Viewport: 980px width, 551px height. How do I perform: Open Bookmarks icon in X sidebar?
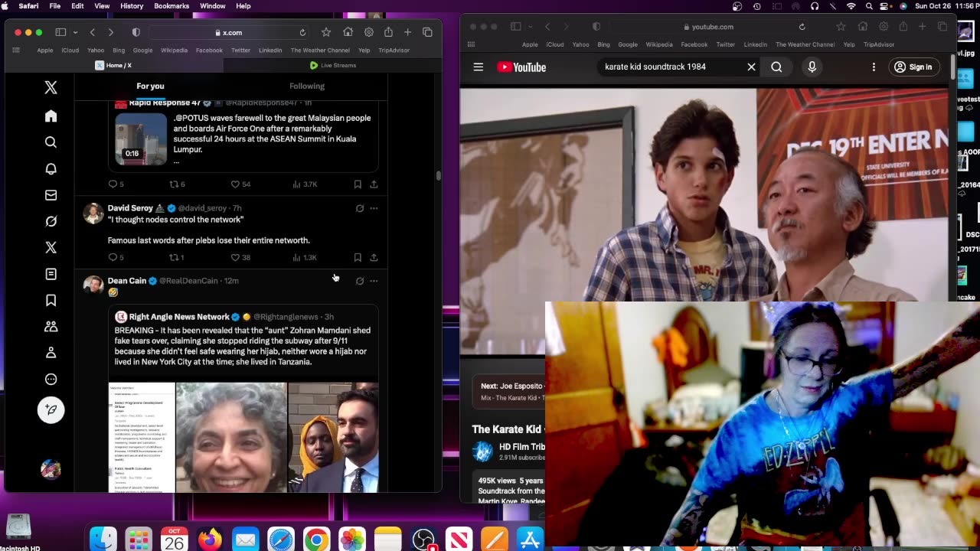(x=51, y=301)
